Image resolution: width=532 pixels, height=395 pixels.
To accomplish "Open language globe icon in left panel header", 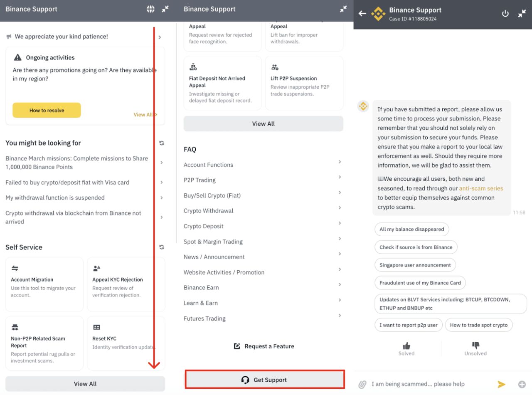I will point(151,9).
